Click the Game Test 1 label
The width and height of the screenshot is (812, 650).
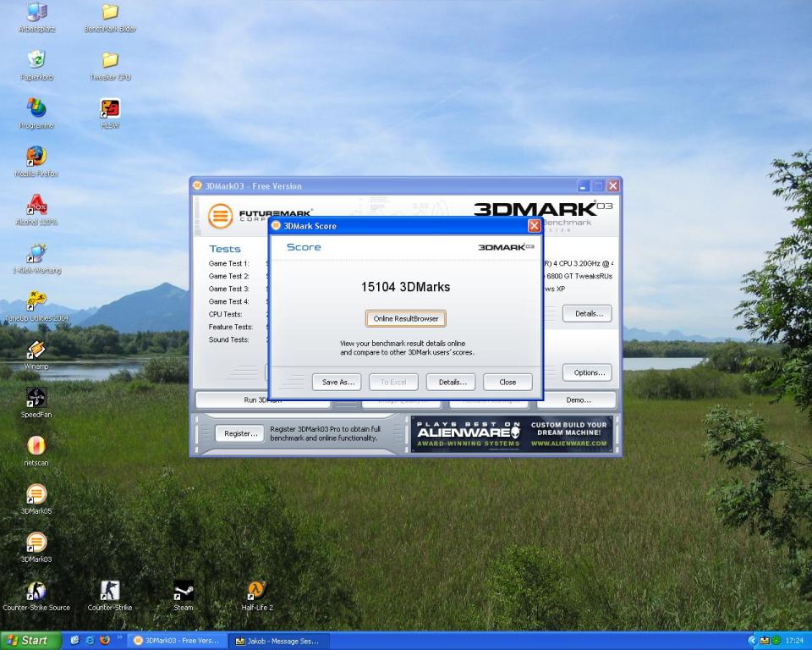[x=228, y=263]
